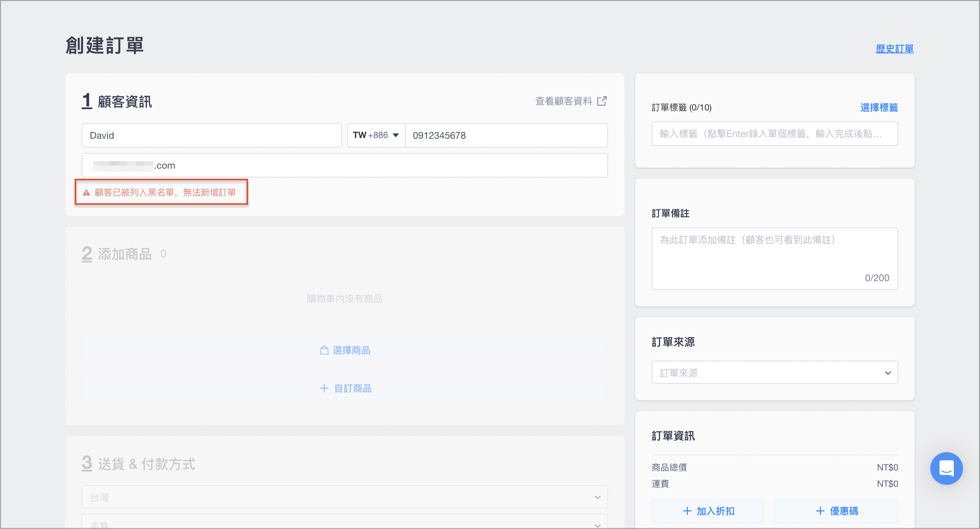Focus the 訂單備註 note textarea

(x=774, y=259)
